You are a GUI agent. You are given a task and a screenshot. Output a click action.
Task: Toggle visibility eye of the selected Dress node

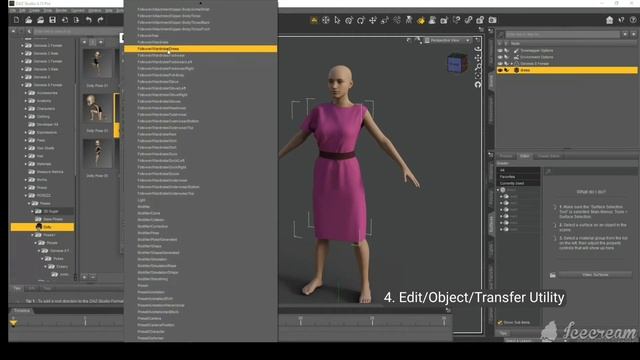500,70
